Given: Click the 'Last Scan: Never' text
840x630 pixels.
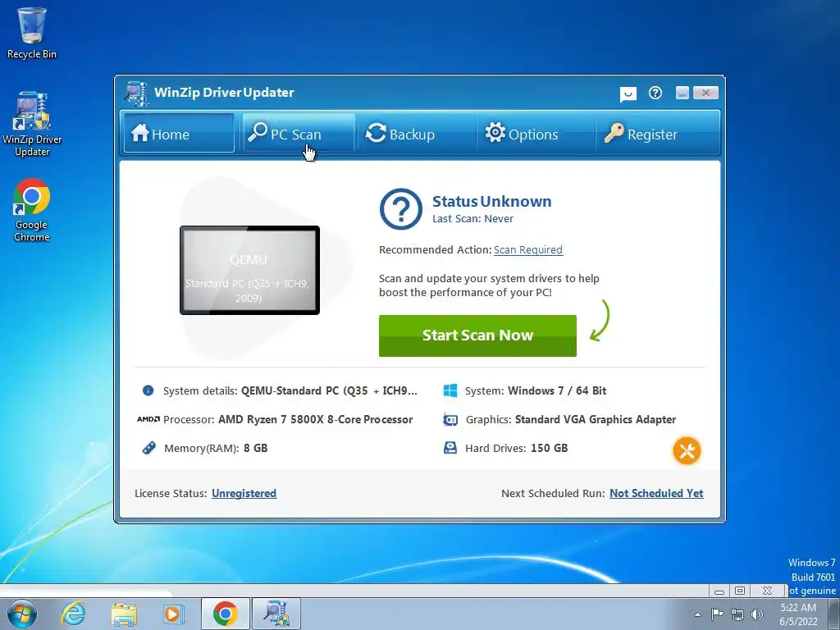Looking at the screenshot, I should (x=472, y=218).
